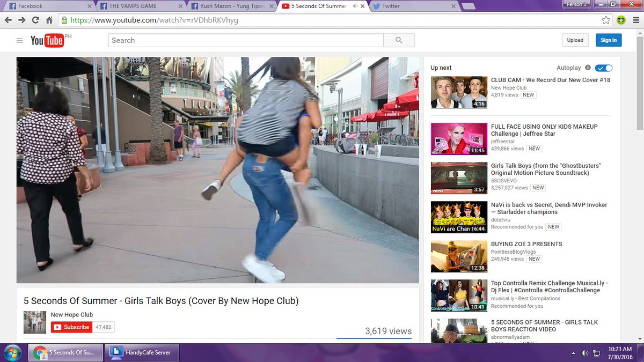Open the taskbar clock showing 10:23 AM

[x=620, y=353]
